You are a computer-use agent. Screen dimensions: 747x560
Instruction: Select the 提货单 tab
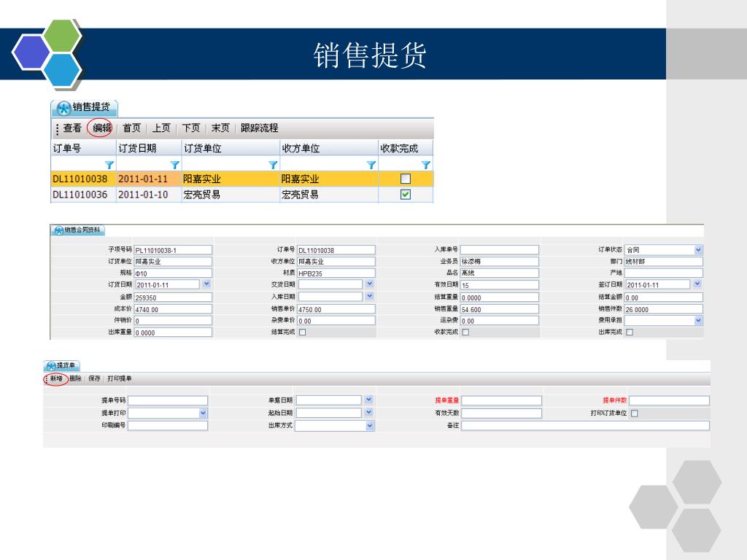tap(61, 366)
